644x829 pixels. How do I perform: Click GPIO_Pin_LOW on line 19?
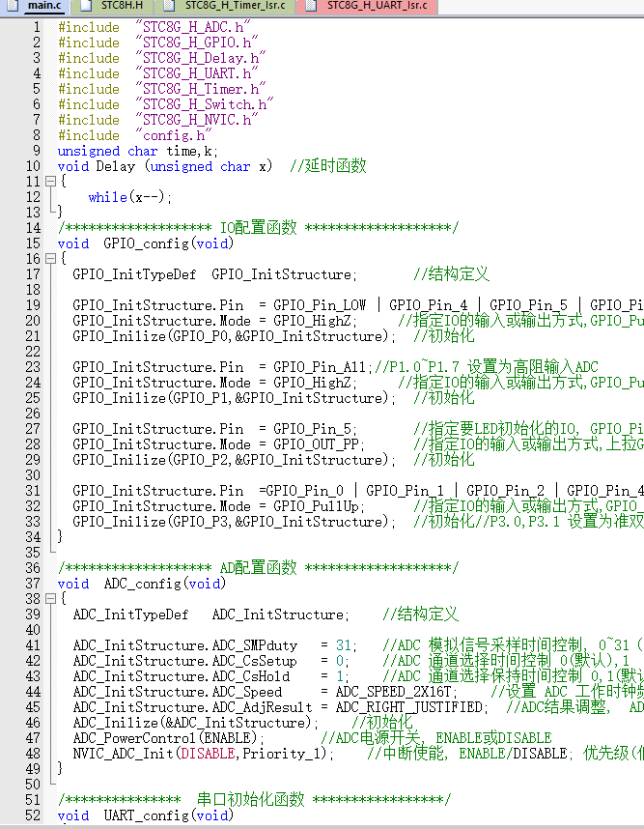(x=320, y=305)
